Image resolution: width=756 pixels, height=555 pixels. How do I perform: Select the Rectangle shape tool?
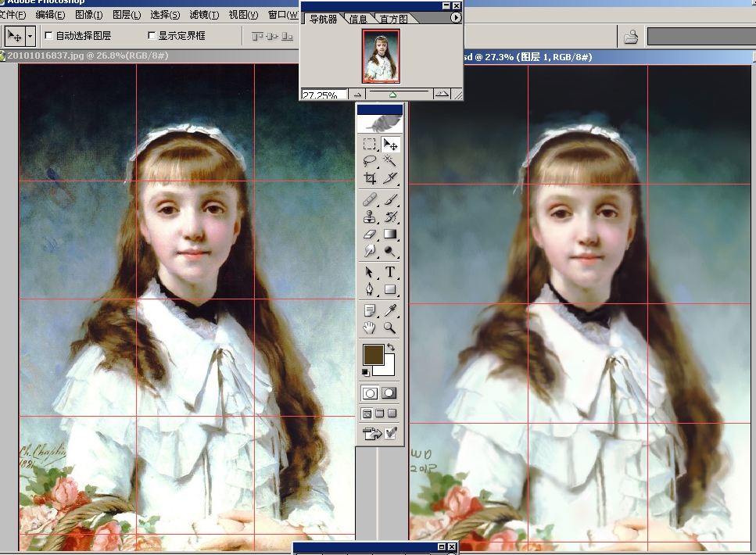pos(389,289)
